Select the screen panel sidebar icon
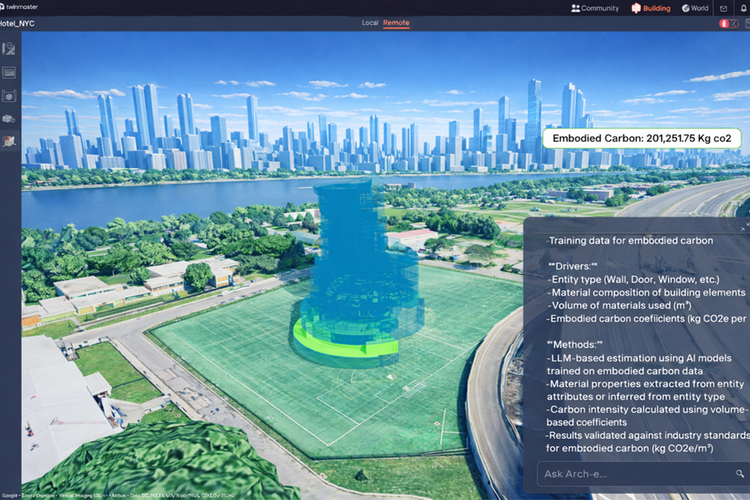The height and width of the screenshot is (500, 750). (x=9, y=73)
